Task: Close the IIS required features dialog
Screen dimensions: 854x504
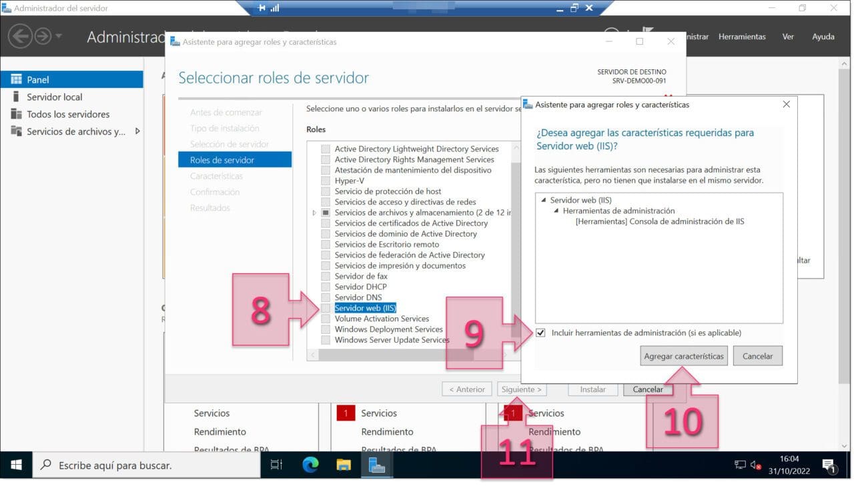Action: coord(786,104)
